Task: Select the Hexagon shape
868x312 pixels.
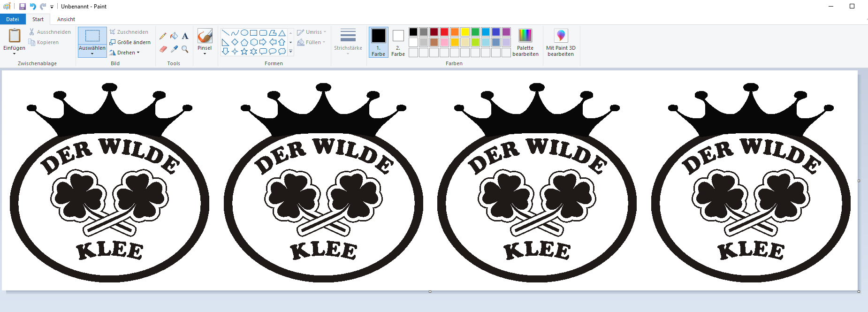Action: pyautogui.click(x=254, y=42)
